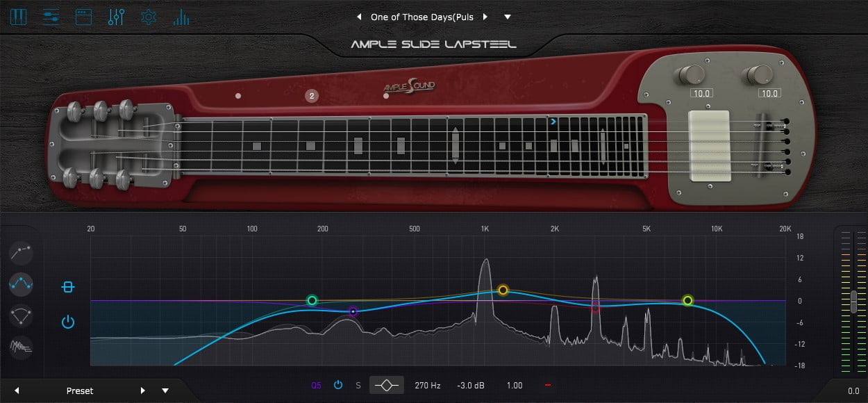868x403 pixels.
Task: Open the bell filter type selector
Action: pyautogui.click(x=386, y=385)
